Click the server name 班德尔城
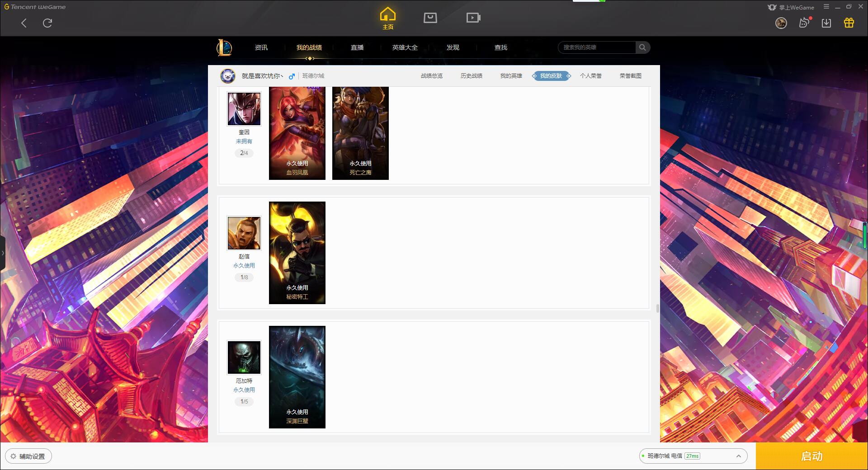Image resolution: width=868 pixels, height=470 pixels. [x=313, y=76]
